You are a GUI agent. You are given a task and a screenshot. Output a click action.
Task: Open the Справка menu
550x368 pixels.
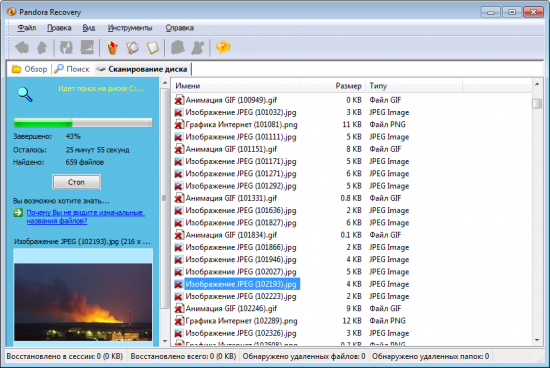pyautogui.click(x=179, y=28)
